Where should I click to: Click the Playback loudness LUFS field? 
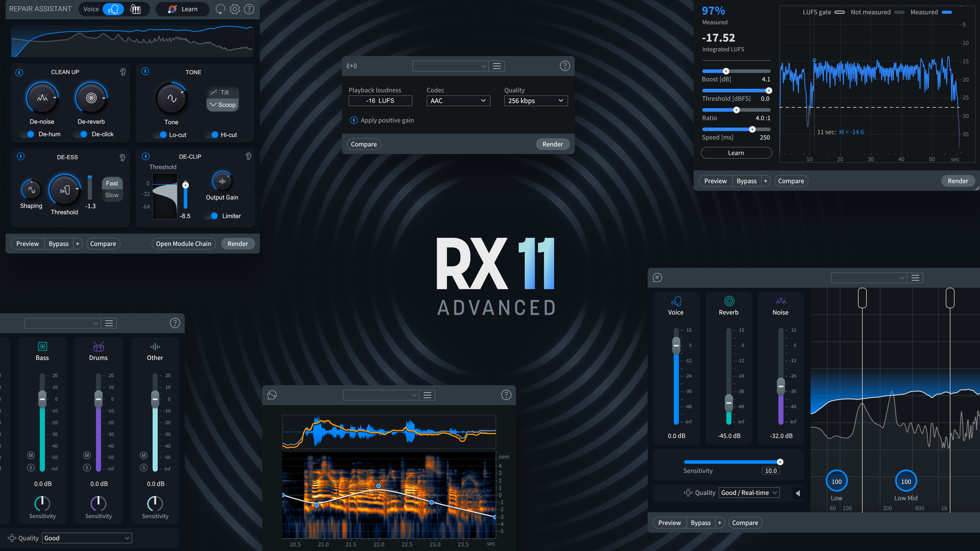380,101
